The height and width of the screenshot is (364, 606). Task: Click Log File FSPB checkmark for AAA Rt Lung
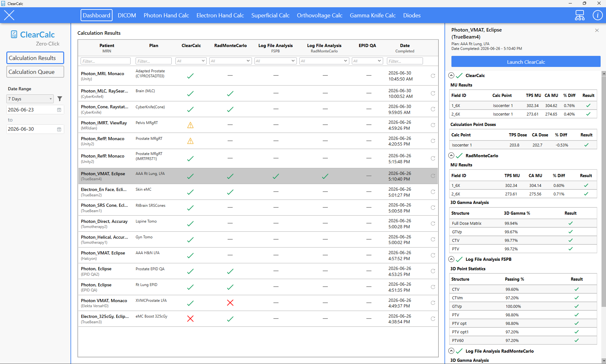276,176
